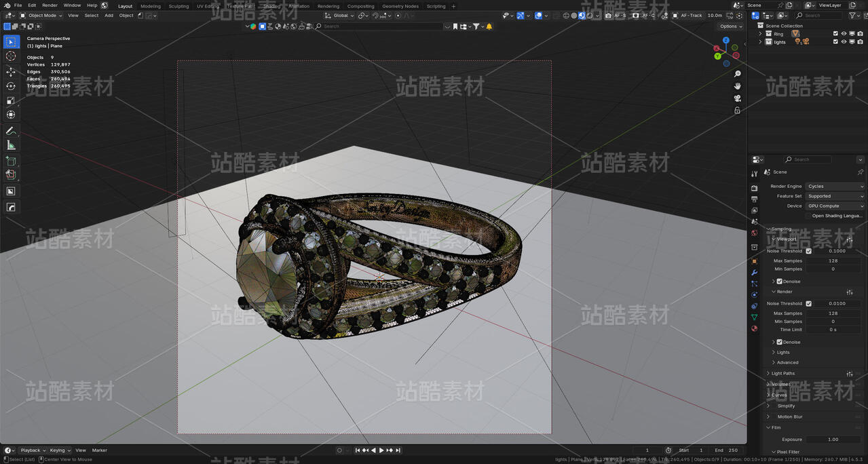Screen dimensions: 868x464
Task: Open the File menu
Action: click(18, 5)
